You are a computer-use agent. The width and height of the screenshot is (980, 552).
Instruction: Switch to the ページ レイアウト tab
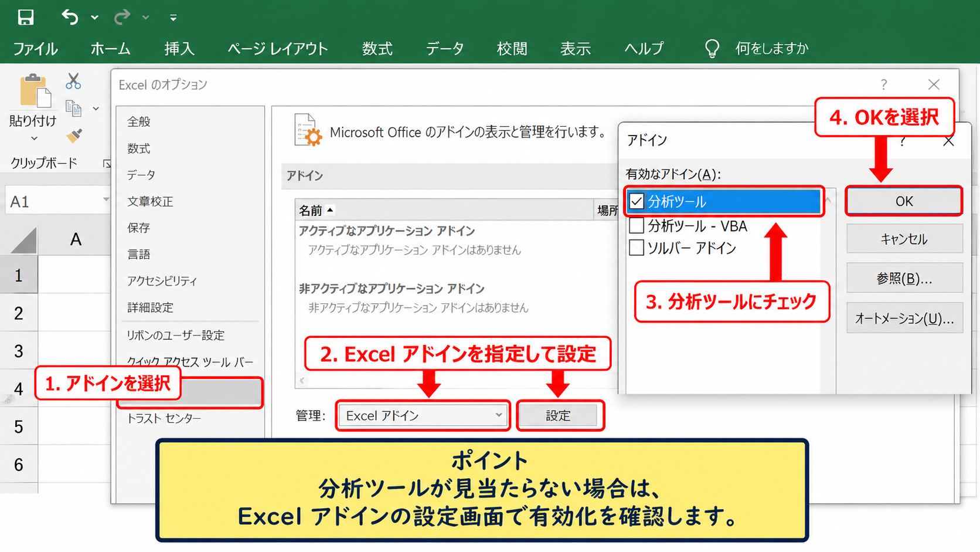pyautogui.click(x=278, y=49)
